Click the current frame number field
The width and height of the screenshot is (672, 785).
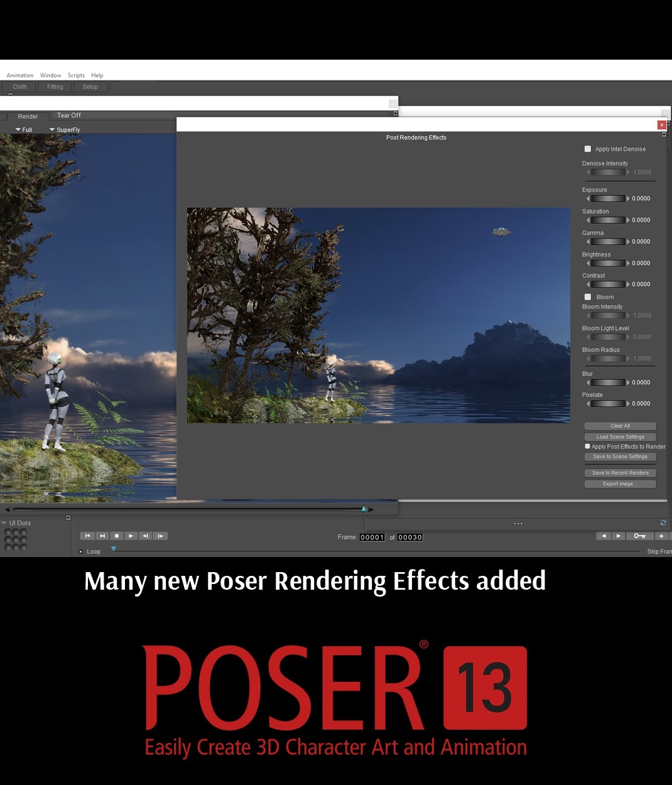point(372,538)
